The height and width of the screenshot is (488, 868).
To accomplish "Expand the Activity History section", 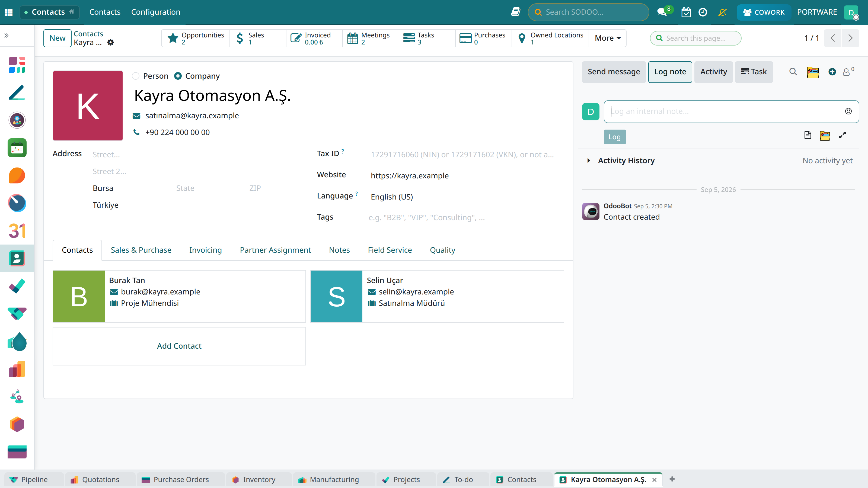I will point(589,161).
